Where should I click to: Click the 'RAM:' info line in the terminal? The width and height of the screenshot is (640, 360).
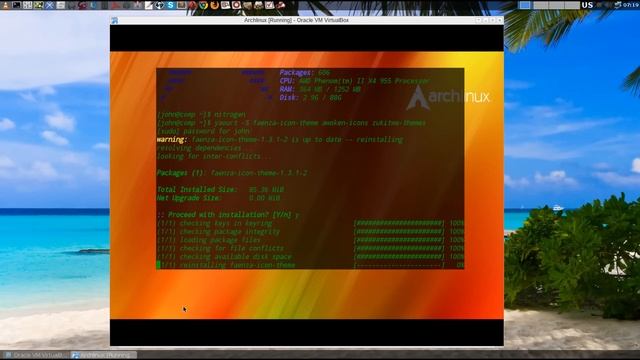point(320,89)
